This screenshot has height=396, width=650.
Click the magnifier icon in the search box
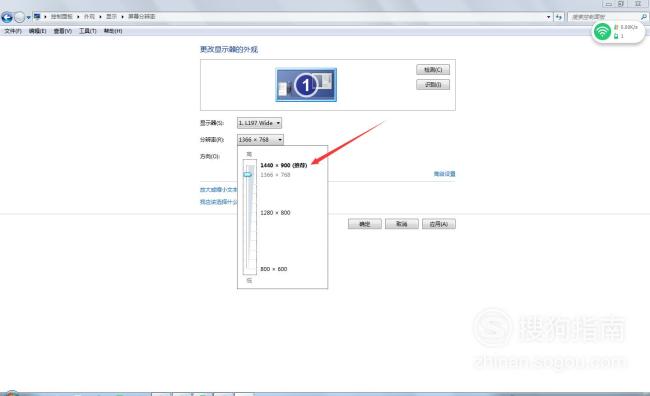643,17
